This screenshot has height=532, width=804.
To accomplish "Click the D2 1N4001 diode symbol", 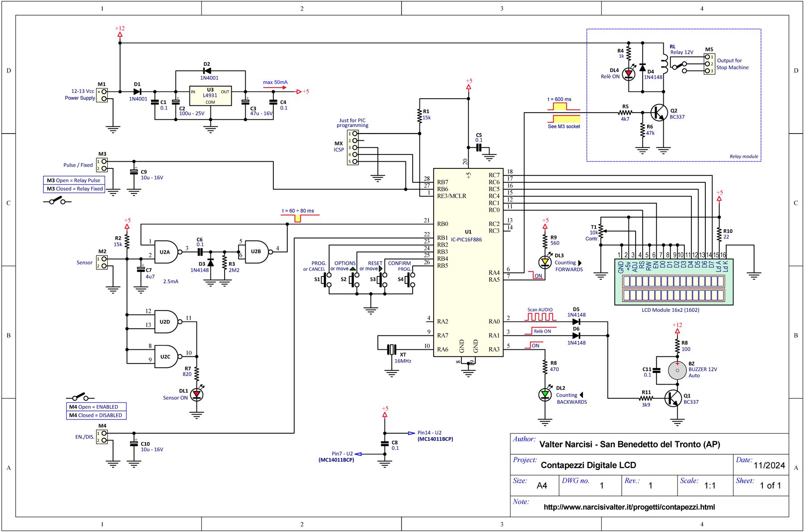I will coord(207,71).
